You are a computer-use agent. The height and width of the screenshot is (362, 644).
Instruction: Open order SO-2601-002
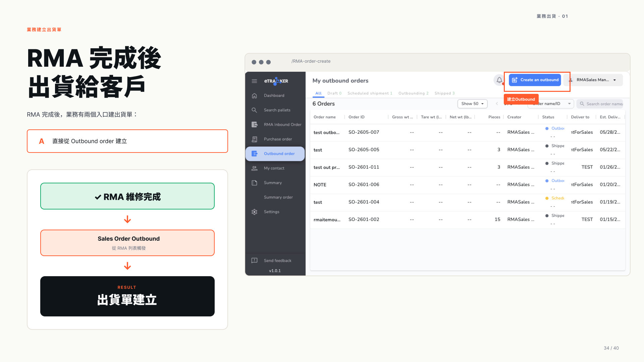tap(364, 220)
